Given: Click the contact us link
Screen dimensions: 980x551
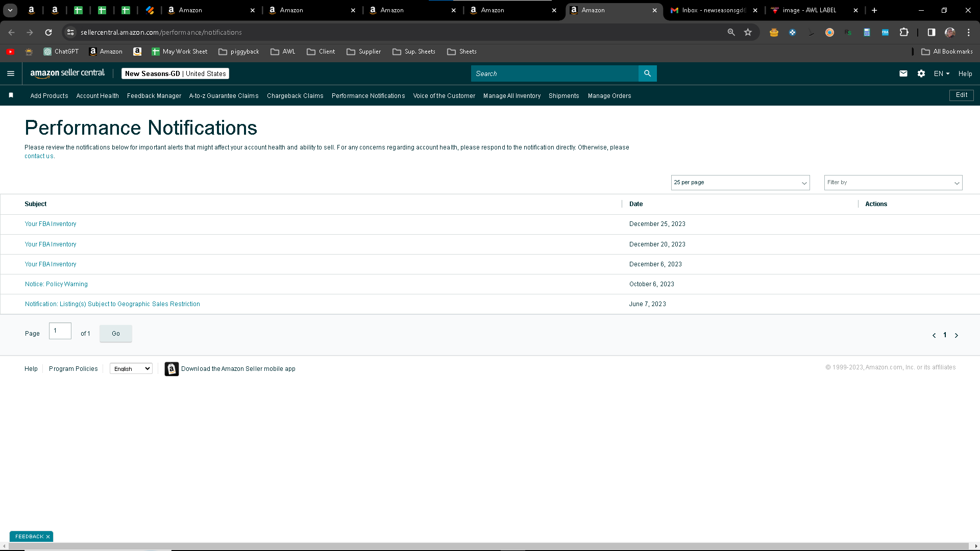Looking at the screenshot, I should (39, 156).
